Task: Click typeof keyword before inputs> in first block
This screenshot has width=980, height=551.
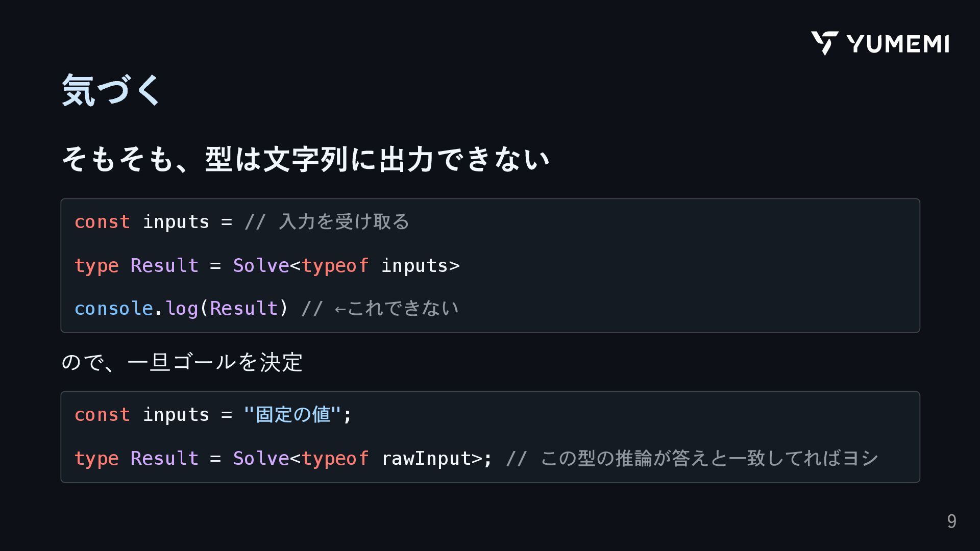Action: (335, 266)
